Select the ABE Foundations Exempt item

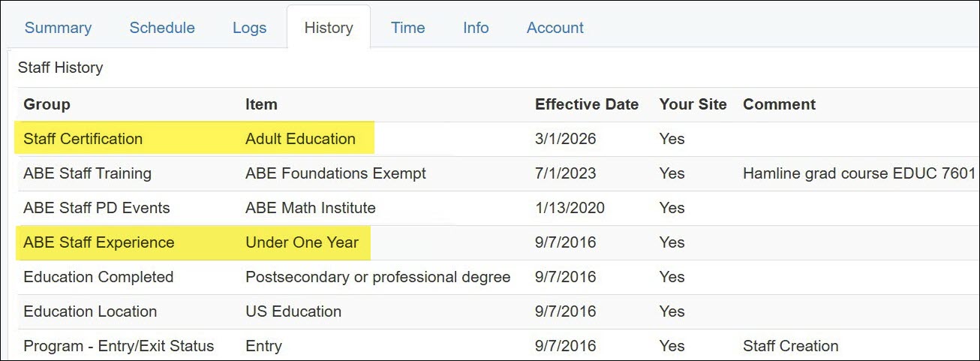(335, 173)
